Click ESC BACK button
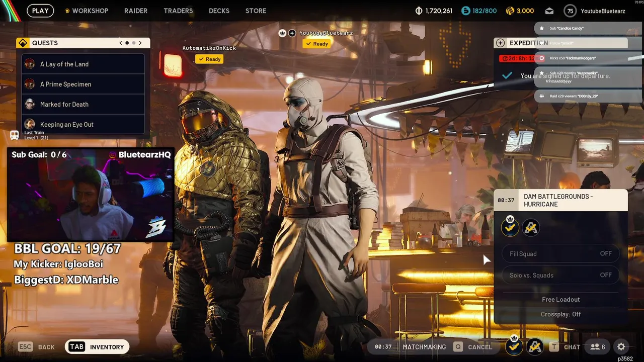644x362 pixels. click(x=36, y=347)
